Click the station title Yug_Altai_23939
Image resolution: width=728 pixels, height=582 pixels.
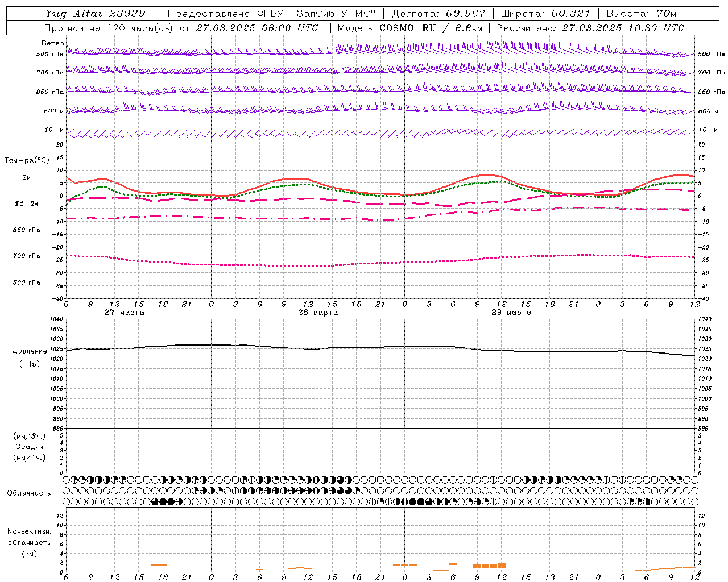coord(96,14)
